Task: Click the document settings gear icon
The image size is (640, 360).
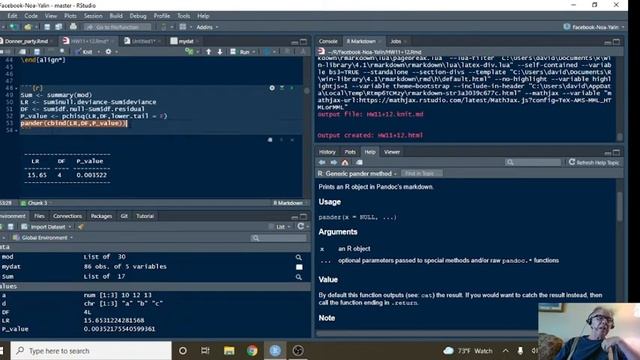Action: (108, 52)
